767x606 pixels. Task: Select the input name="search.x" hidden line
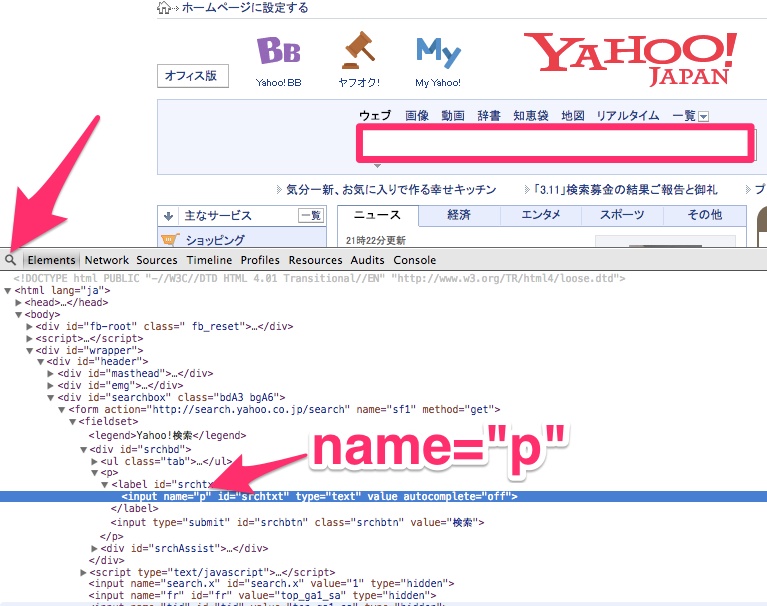pos(271,584)
